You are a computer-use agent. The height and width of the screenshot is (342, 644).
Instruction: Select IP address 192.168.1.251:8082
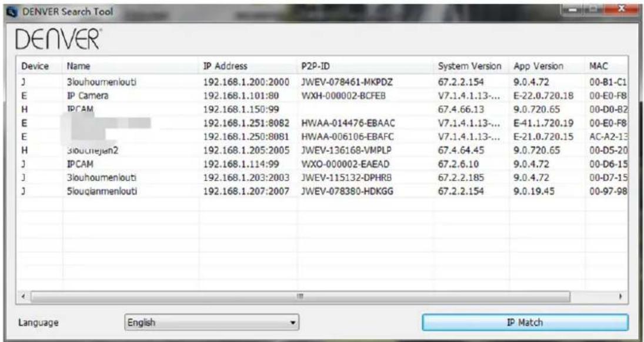246,123
